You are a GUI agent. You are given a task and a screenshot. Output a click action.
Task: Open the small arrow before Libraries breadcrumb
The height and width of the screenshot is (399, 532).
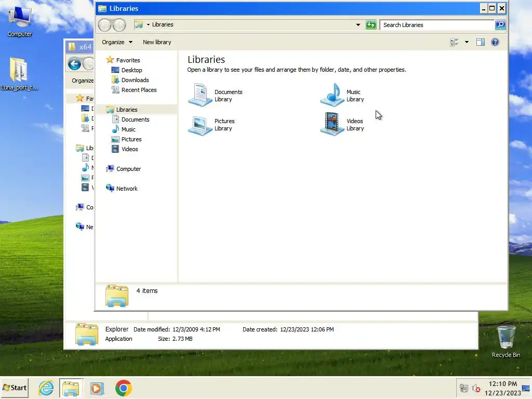point(148,24)
